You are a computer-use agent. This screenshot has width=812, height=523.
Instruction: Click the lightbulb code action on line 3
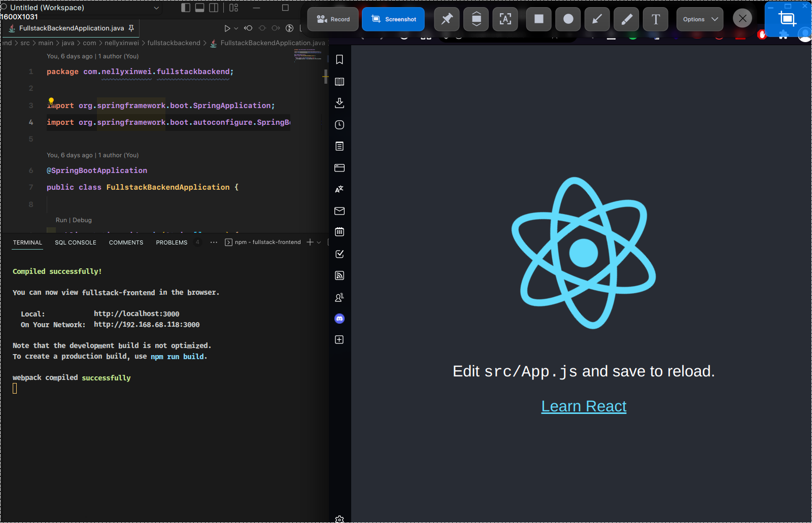[x=51, y=101]
